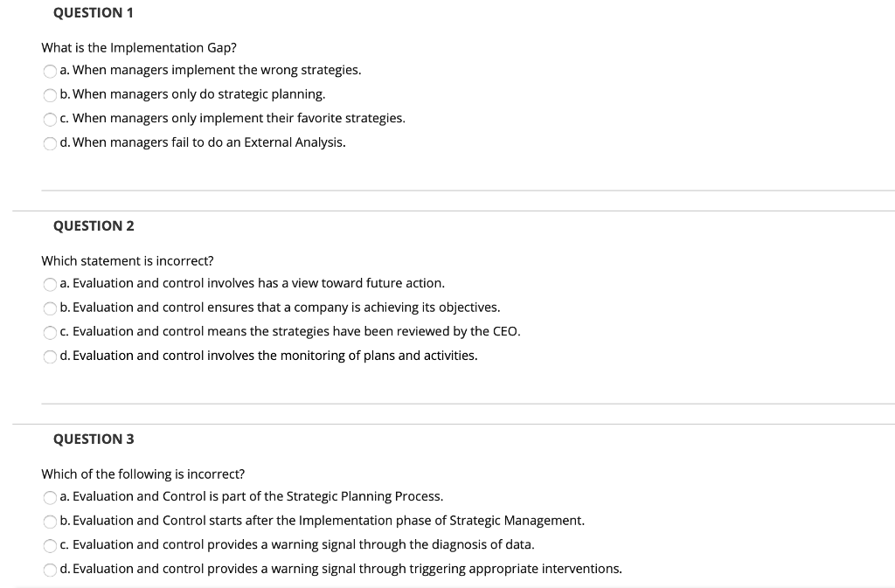Pick 'monitoring of plans and activities' option
895x588 pixels.
[51, 356]
